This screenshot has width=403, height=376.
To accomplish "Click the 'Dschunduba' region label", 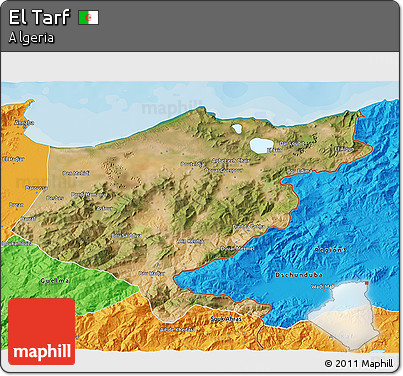I will click(x=299, y=275).
